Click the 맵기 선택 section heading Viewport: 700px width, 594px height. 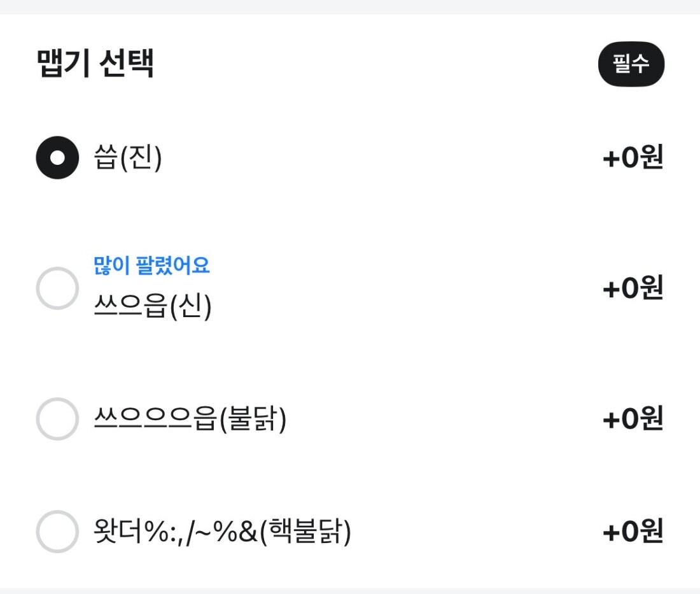(x=95, y=64)
